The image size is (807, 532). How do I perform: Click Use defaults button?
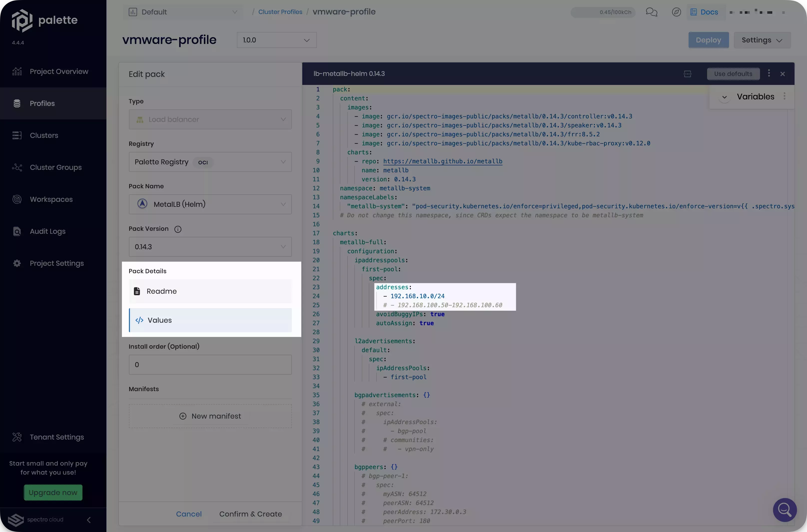click(x=733, y=74)
